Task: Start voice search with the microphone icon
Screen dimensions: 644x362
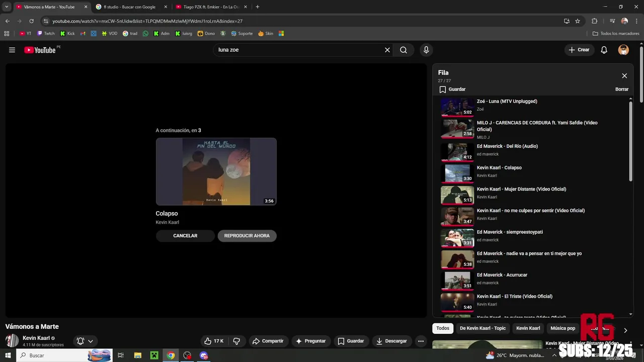Action: coord(426,50)
